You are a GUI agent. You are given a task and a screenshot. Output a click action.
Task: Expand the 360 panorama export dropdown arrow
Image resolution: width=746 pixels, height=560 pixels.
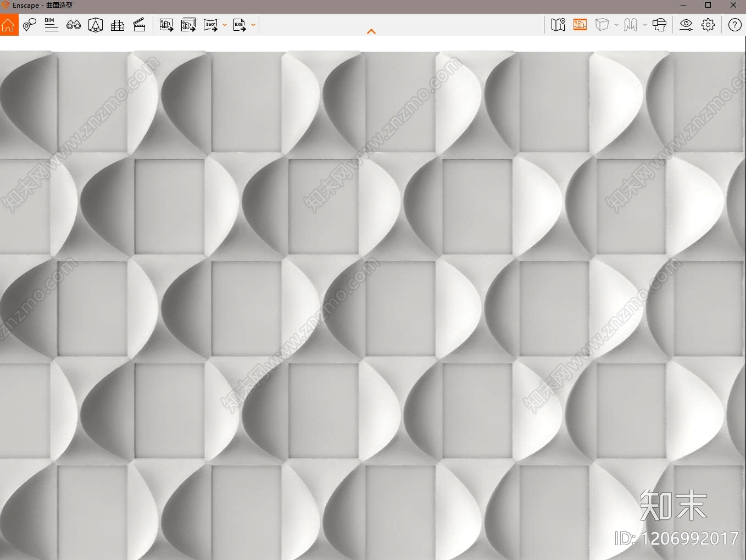[225, 25]
